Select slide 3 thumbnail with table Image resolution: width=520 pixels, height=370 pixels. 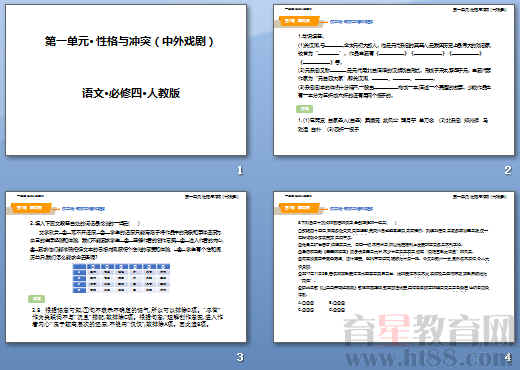[126, 267]
